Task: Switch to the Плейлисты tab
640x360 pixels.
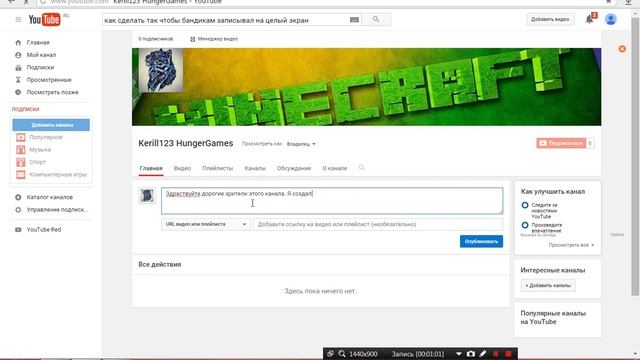Action: tap(218, 168)
